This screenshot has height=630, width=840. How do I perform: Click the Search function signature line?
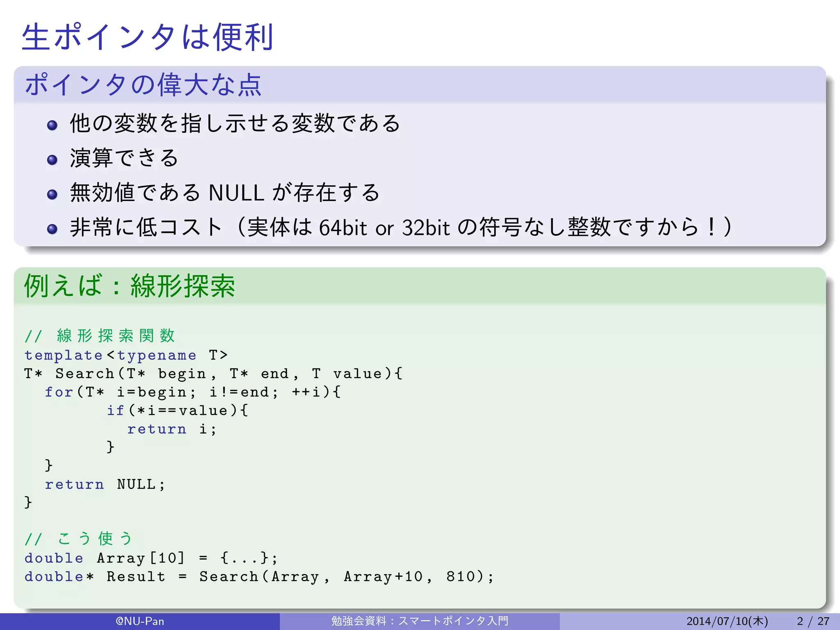click(x=213, y=374)
